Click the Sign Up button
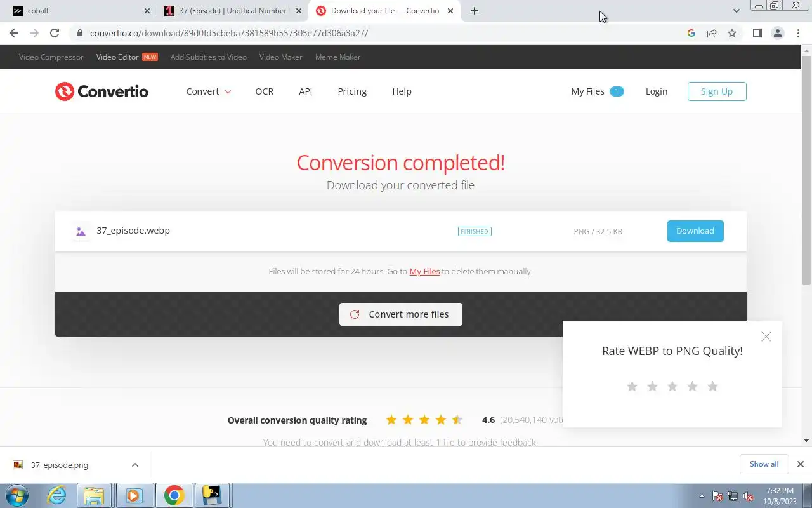Viewport: 812px width, 508px height. [717, 91]
